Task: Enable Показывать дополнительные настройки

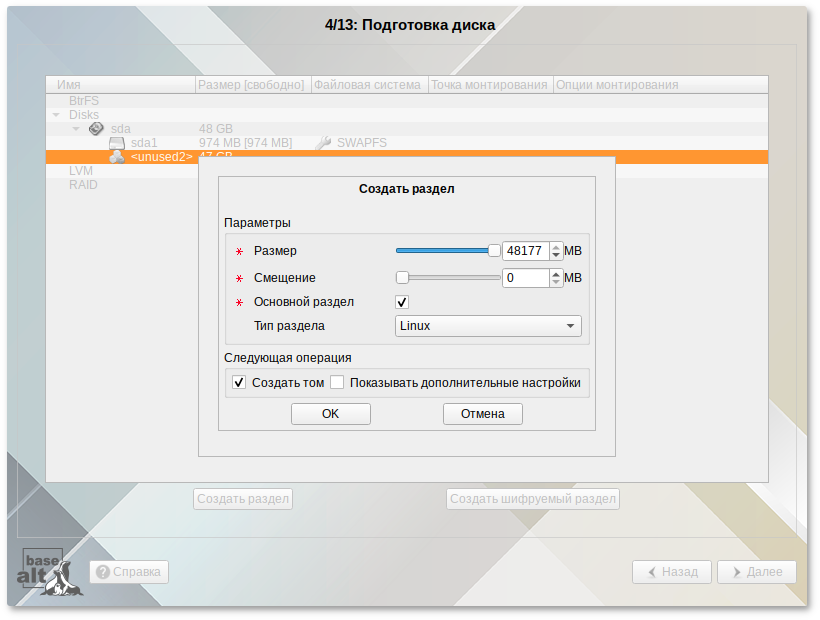Action: 337,382
